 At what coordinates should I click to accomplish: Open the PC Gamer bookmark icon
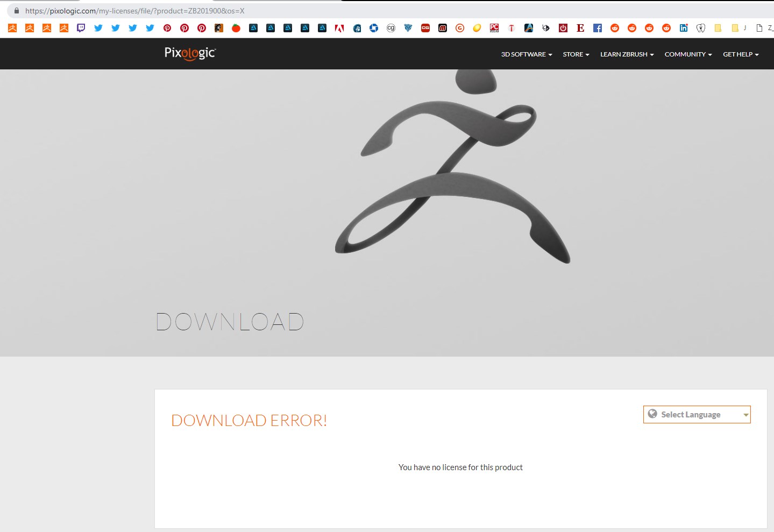point(494,28)
